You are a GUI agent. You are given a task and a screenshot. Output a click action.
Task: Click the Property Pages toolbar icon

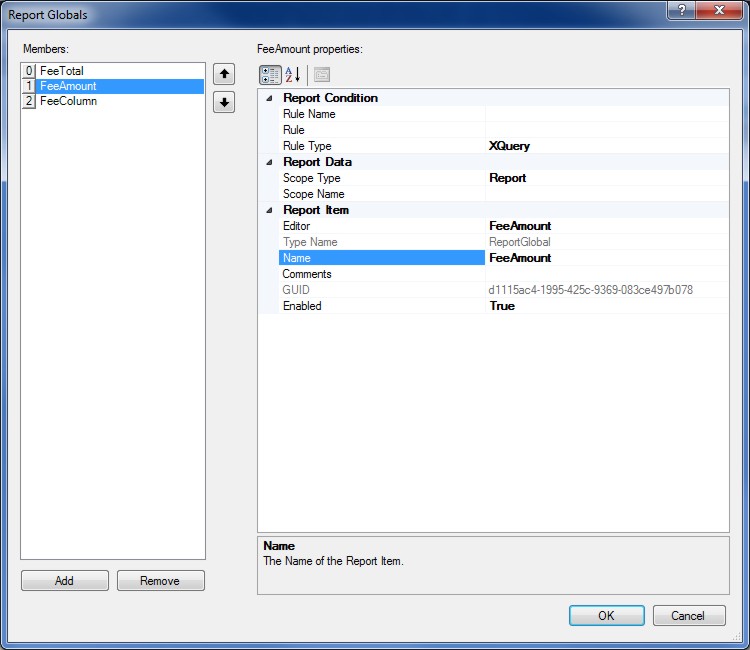click(321, 75)
